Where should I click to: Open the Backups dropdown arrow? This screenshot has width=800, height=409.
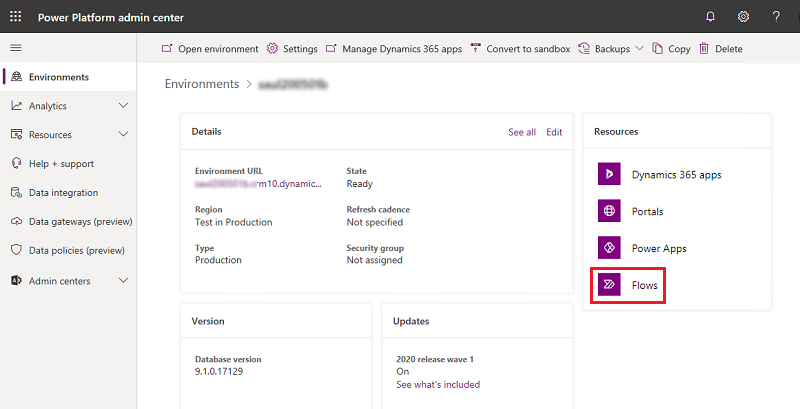639,48
